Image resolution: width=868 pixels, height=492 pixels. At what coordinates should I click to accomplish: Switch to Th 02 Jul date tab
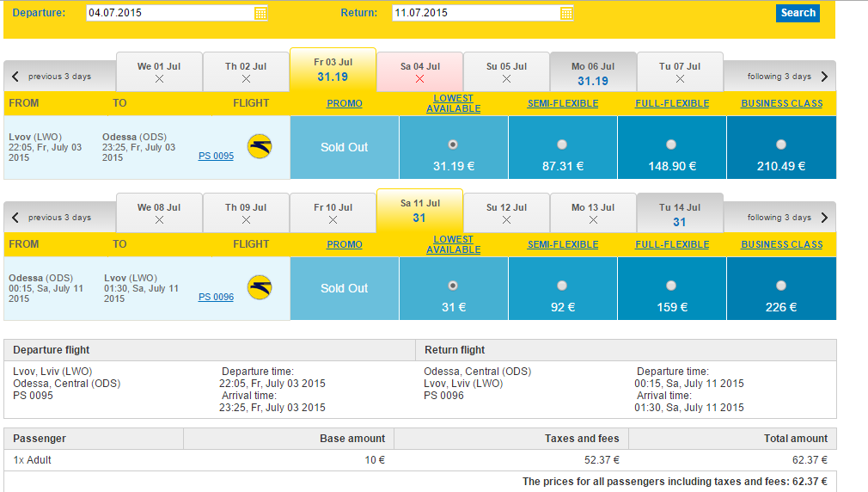click(x=246, y=72)
